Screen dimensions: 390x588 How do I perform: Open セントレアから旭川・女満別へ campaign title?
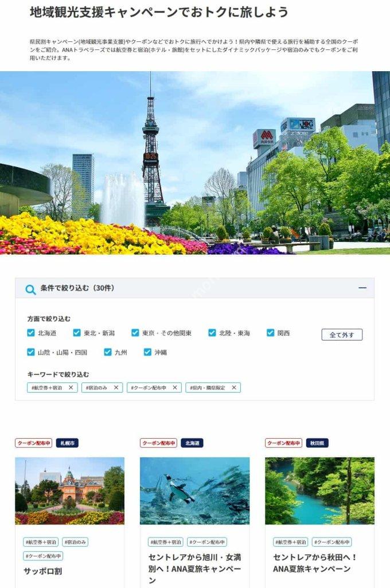coord(194,568)
